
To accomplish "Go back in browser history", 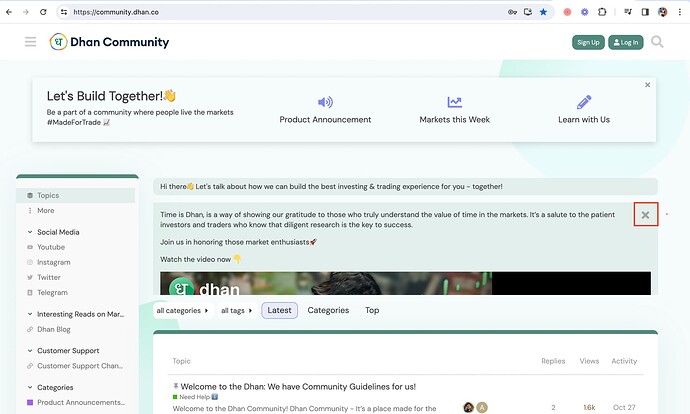I will [x=9, y=12].
